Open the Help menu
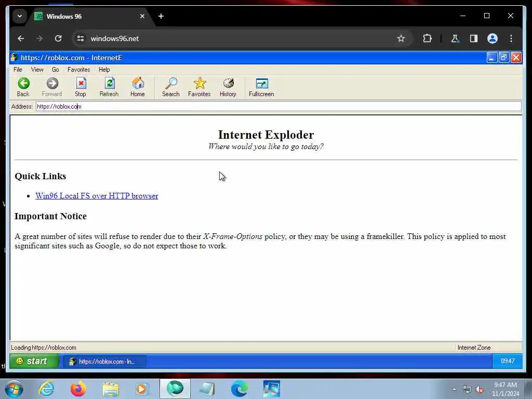This screenshot has width=532, height=399. coord(104,70)
